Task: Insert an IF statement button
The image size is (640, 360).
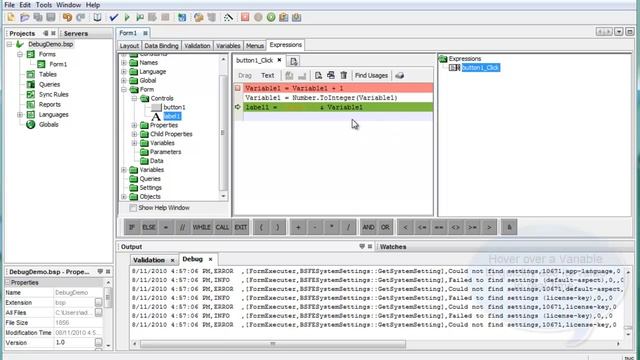Action: pos(132,227)
